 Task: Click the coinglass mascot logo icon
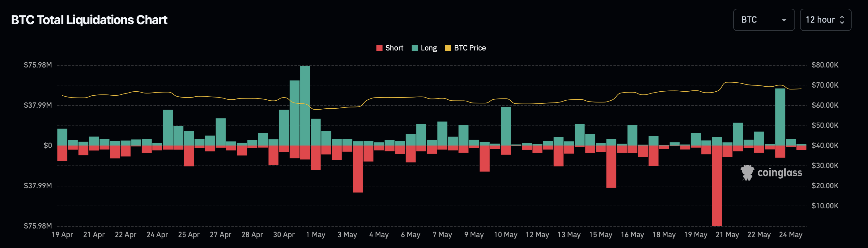point(747,172)
